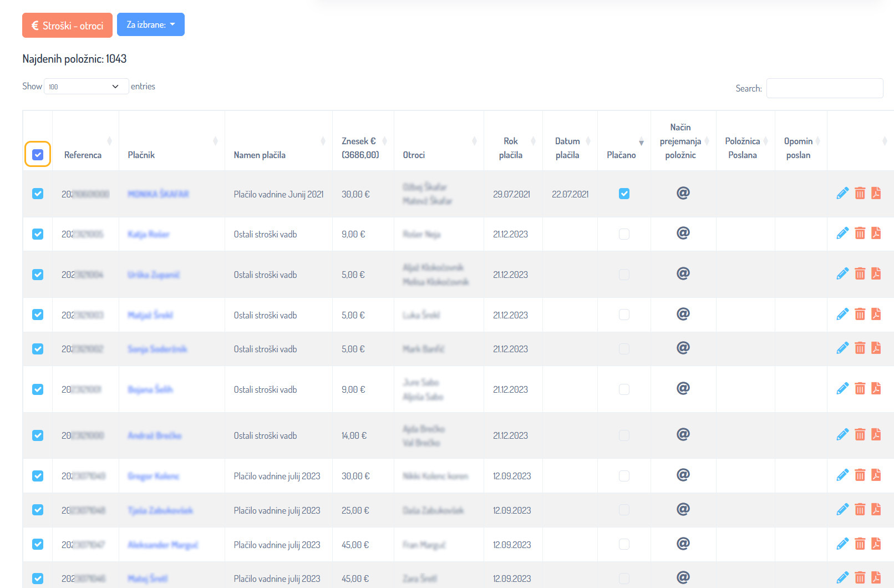Click the Stroški - otroci button
The height and width of the screenshot is (588, 894).
(67, 26)
